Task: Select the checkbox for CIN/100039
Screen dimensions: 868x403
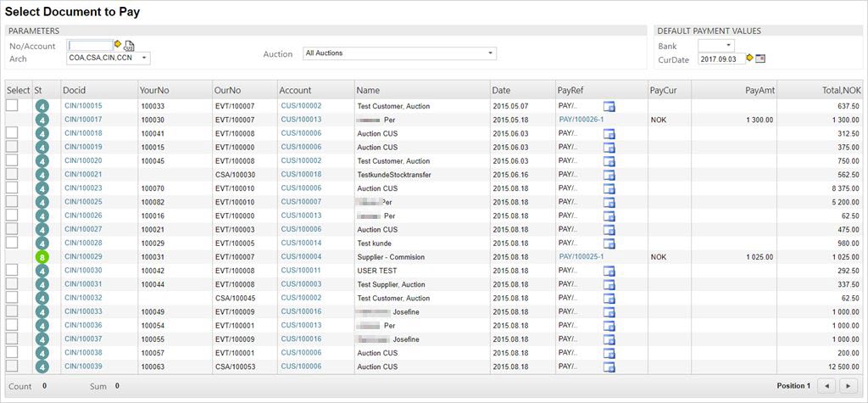Action: 12,366
